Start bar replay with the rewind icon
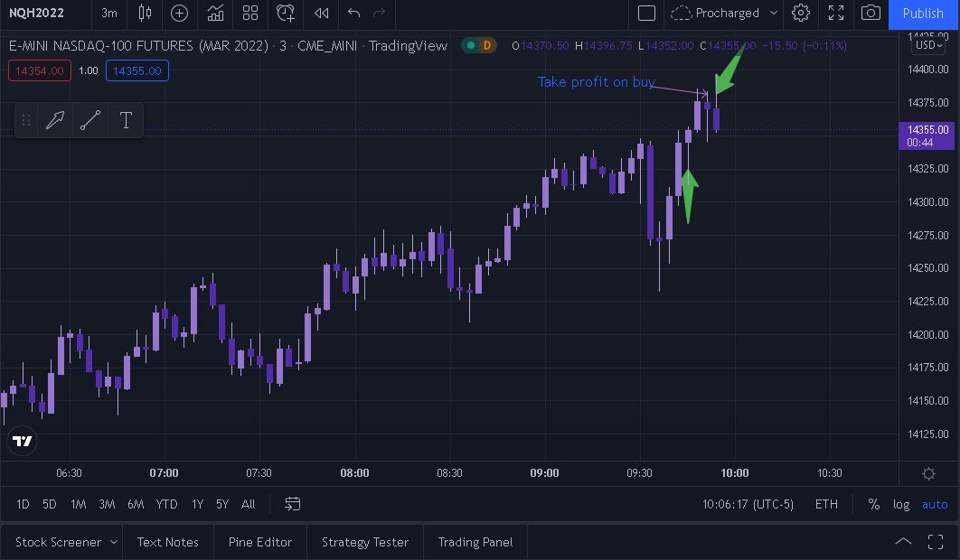This screenshot has height=560, width=960. [321, 13]
